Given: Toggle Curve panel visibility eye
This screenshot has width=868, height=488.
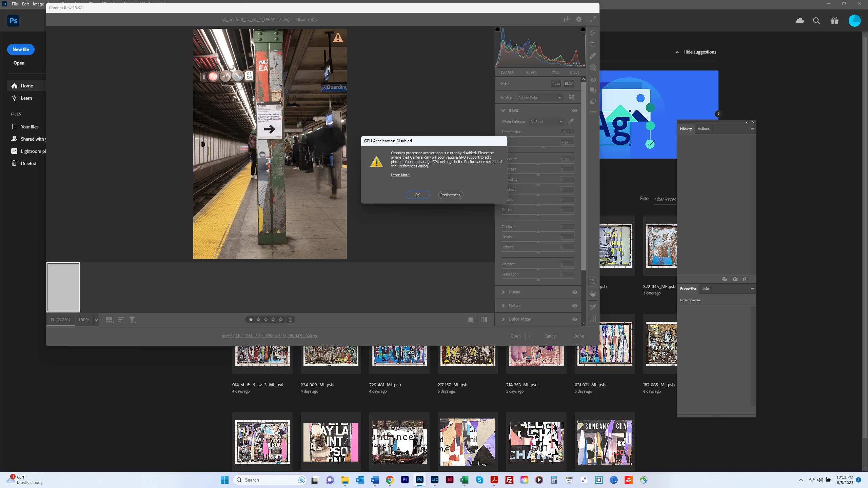Looking at the screenshot, I should 574,292.
